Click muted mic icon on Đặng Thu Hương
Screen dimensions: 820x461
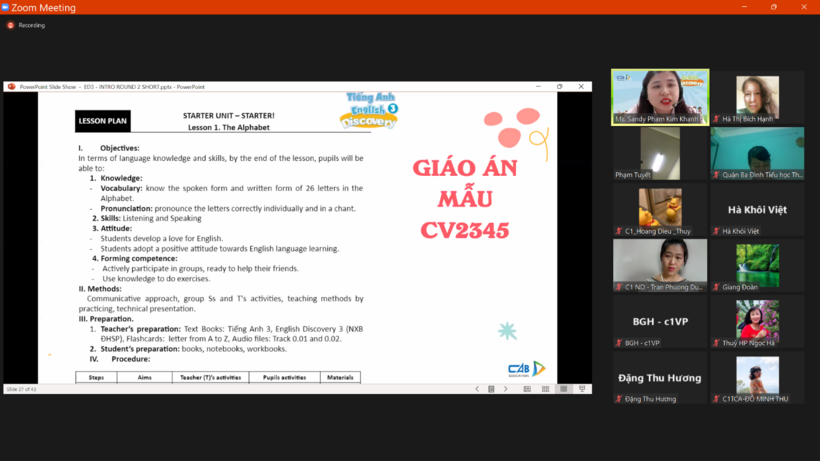(619, 399)
